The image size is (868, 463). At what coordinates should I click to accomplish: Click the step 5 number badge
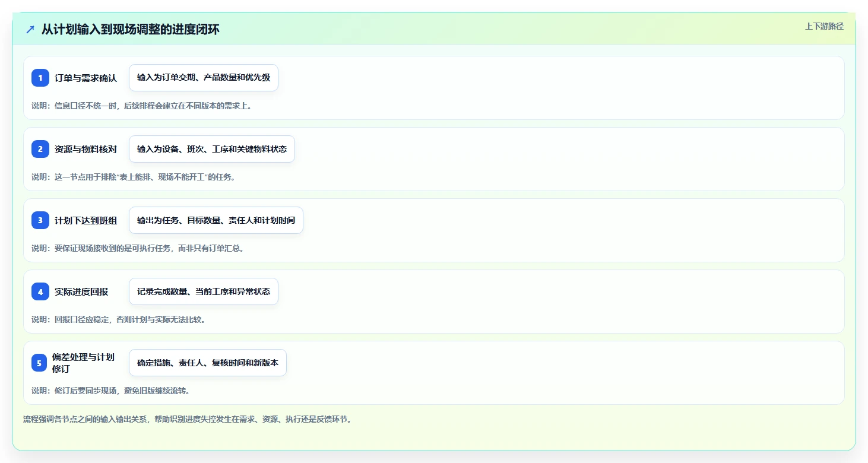(39, 363)
